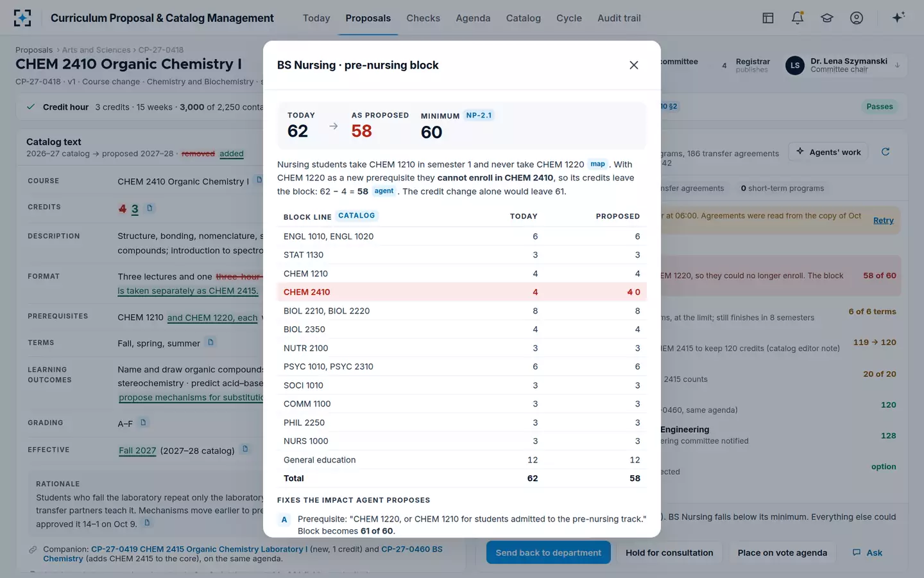Viewport: 924px width, 578px height.
Task: Click Place on vote agenda
Action: click(x=782, y=552)
